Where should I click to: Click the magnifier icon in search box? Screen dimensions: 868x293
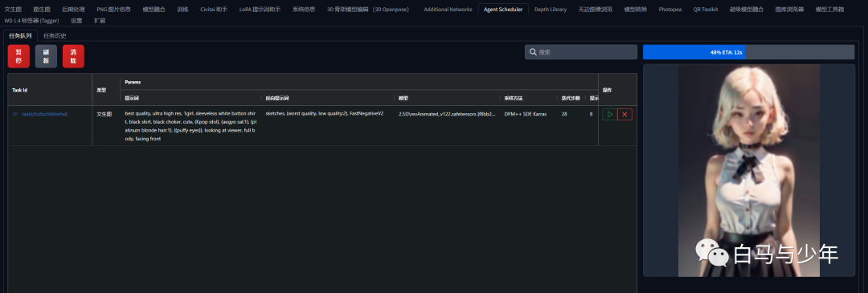533,52
